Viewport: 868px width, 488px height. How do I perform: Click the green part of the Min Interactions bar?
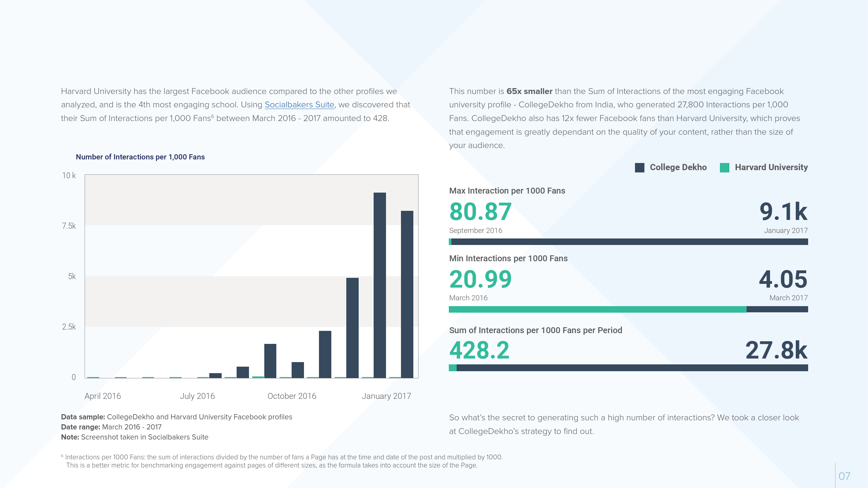pos(597,309)
